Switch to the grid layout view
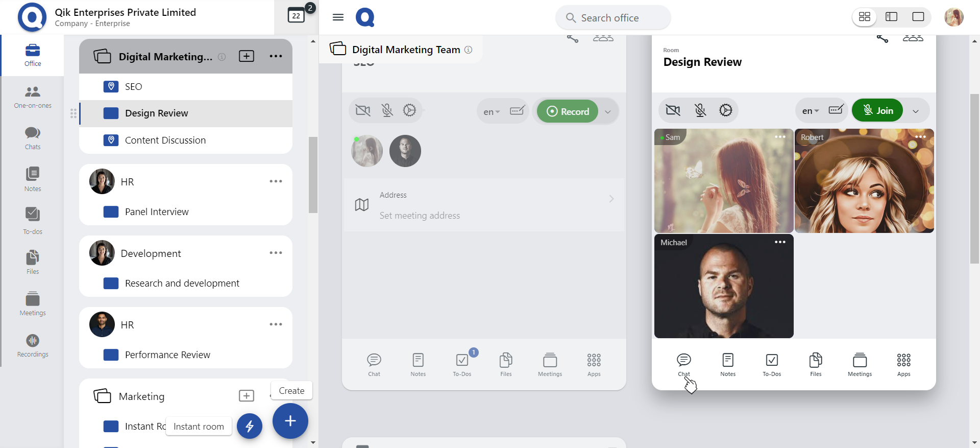This screenshot has width=980, height=448. tap(865, 17)
